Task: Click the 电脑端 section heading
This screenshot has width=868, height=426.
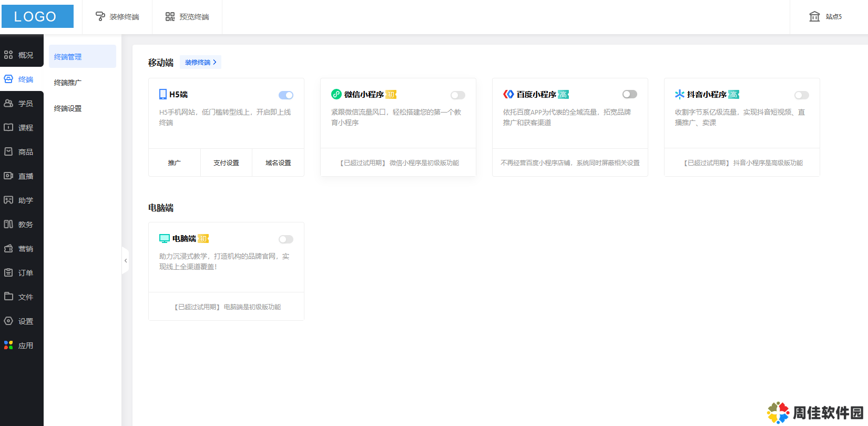Action: click(x=161, y=208)
